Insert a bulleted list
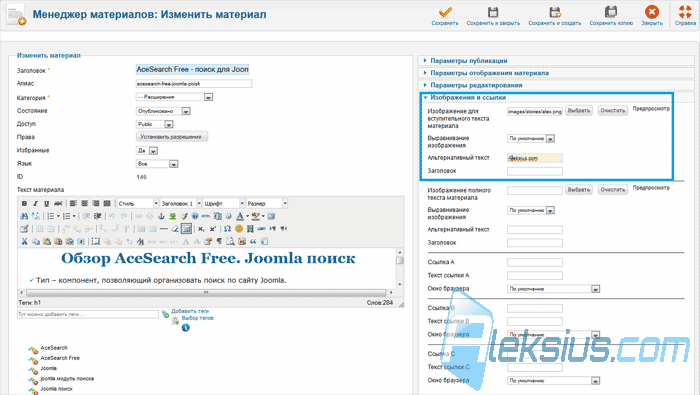700x395 pixels. pos(51,216)
